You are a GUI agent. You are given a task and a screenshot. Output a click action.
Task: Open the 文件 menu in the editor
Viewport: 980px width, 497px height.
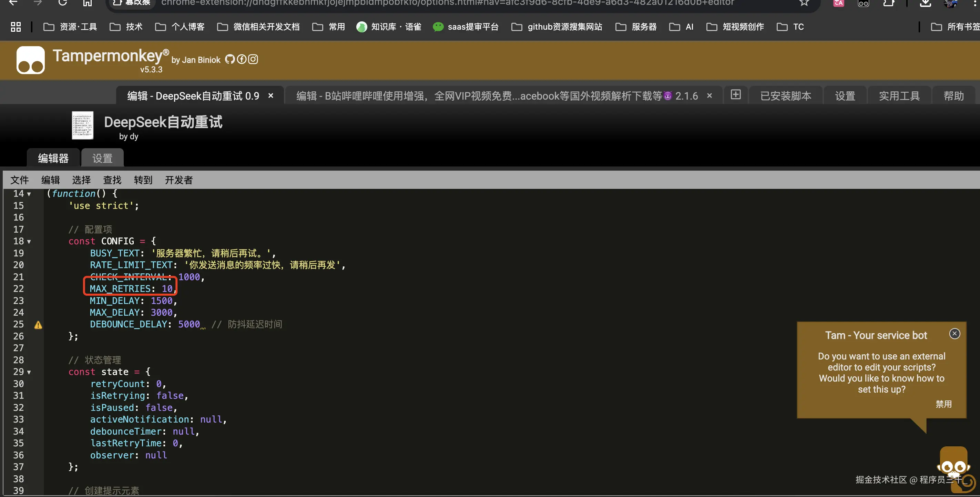tap(19, 180)
